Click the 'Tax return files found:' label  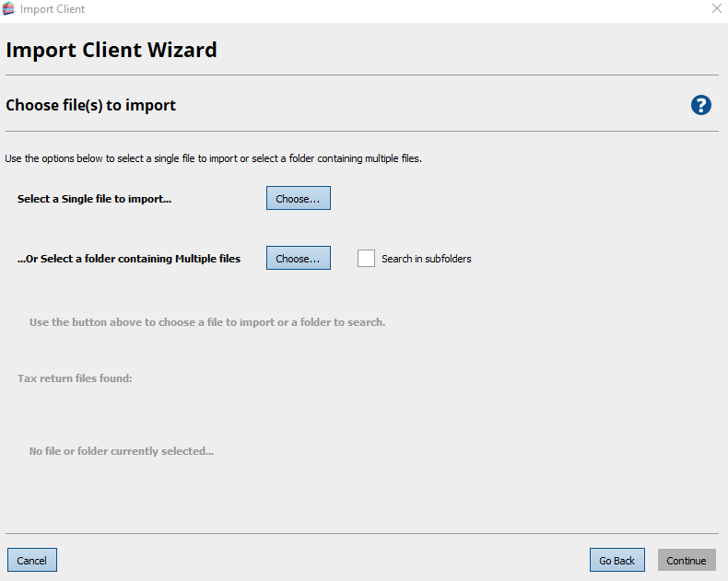pos(75,378)
